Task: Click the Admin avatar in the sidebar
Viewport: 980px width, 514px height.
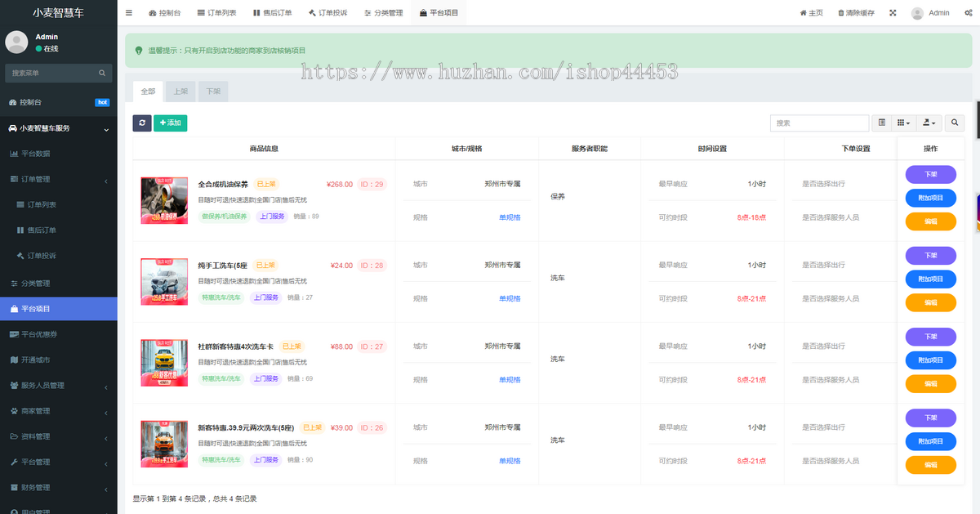Action: [16, 42]
